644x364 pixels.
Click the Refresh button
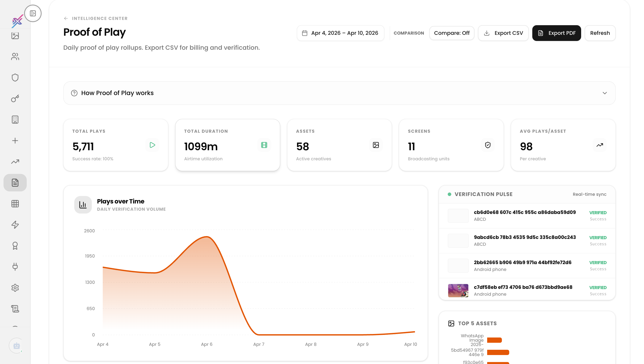[x=600, y=33]
